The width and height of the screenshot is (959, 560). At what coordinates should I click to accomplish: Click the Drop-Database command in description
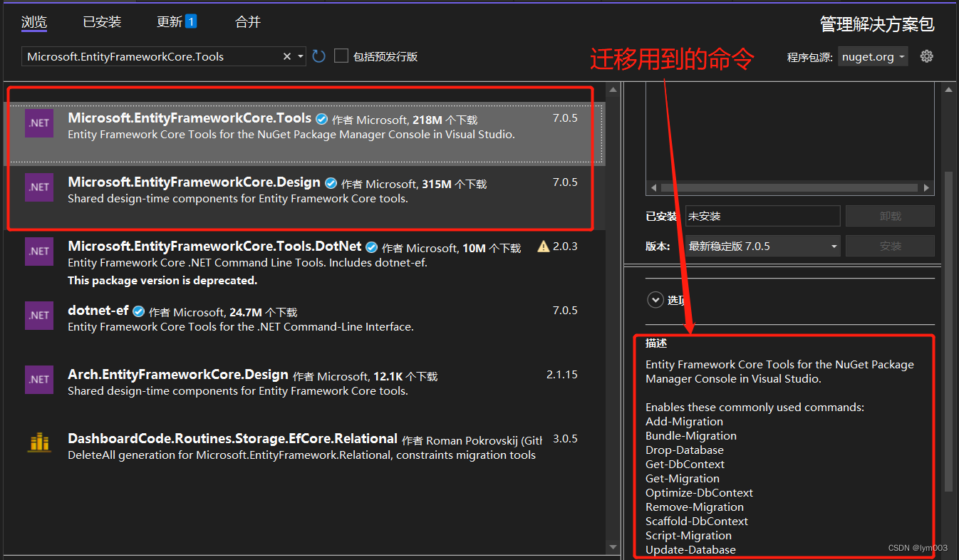[x=685, y=450]
